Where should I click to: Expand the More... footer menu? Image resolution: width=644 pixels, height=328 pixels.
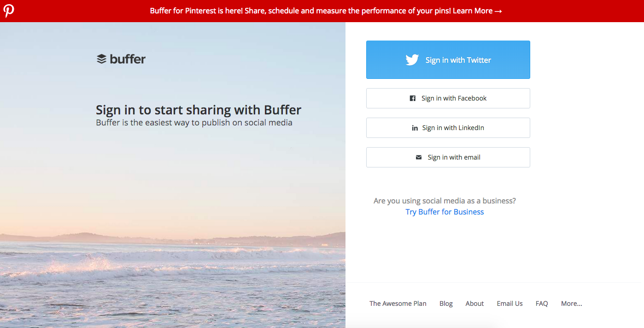[571, 304]
